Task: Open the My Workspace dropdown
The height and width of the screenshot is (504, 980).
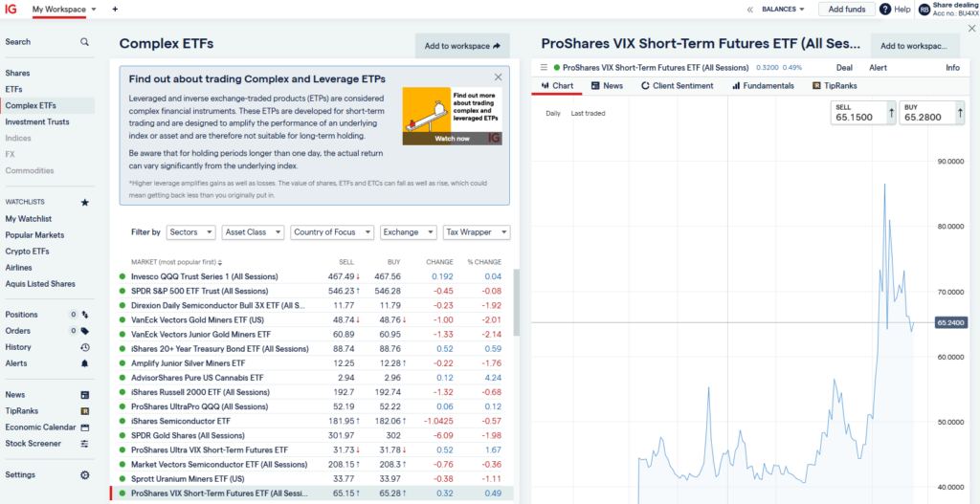Action: pyautogui.click(x=64, y=10)
